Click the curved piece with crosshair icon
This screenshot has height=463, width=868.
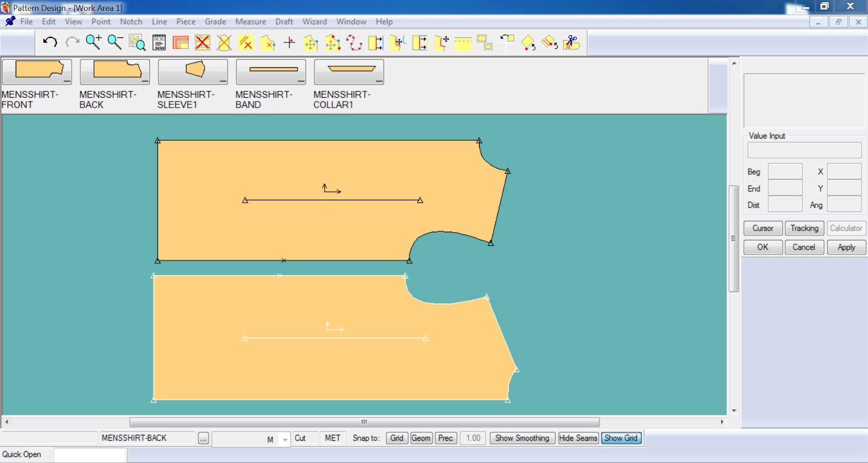coord(398,42)
